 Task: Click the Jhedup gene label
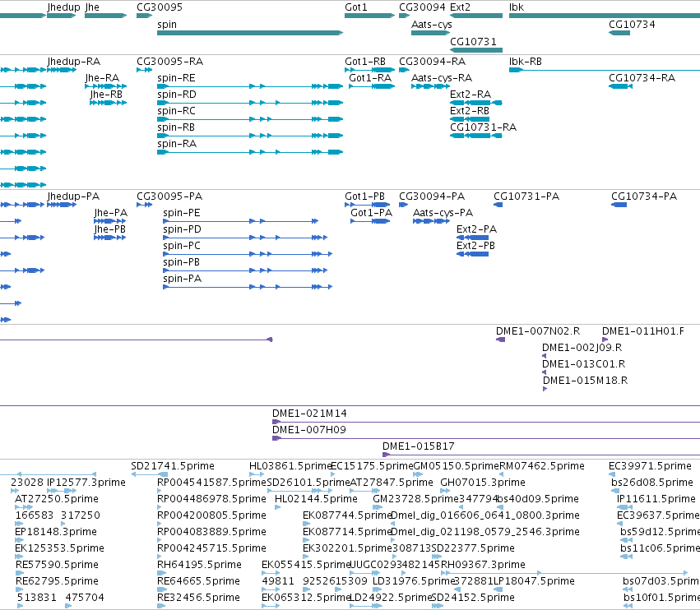tap(63, 7)
